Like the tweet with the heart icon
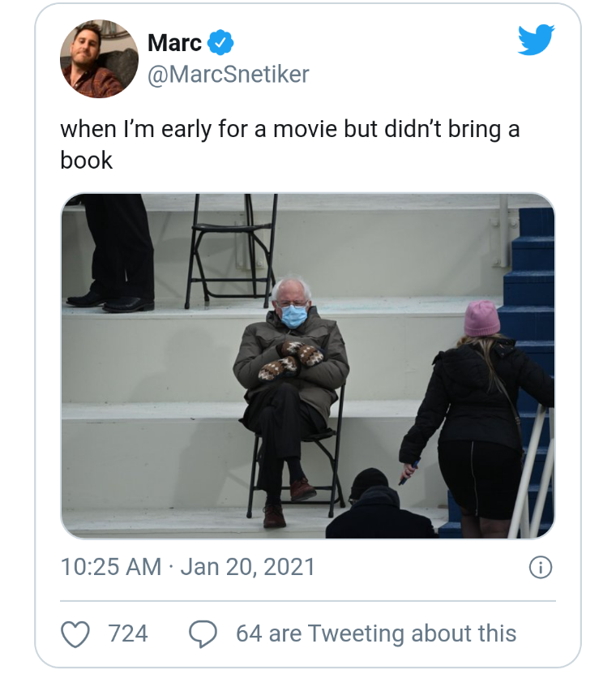 (75, 633)
